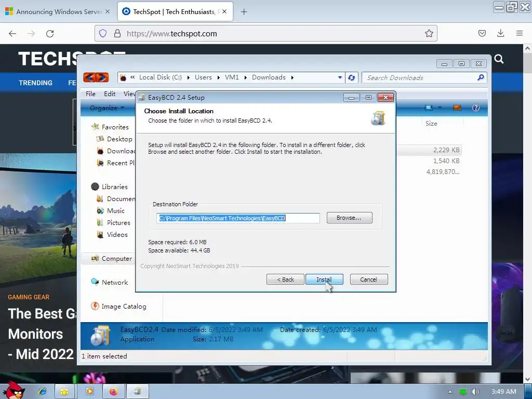The width and height of the screenshot is (532, 399).
Task: Click the Users breadcrumb in address bar
Action: [203, 77]
